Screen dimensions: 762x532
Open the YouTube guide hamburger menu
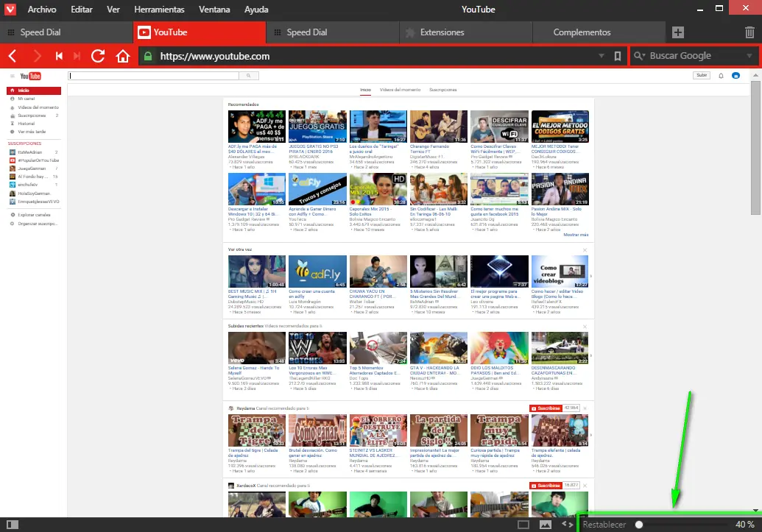(x=13, y=76)
